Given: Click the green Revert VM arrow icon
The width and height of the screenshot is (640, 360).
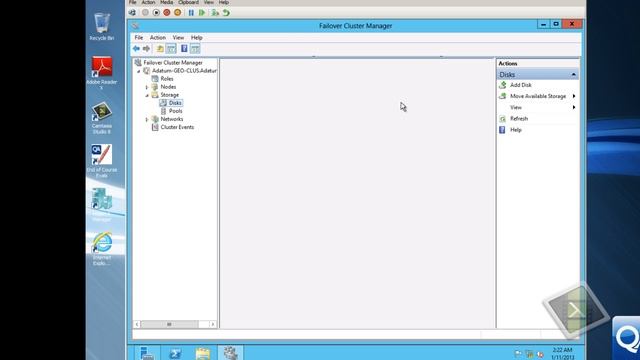Looking at the screenshot, I should (226, 13).
